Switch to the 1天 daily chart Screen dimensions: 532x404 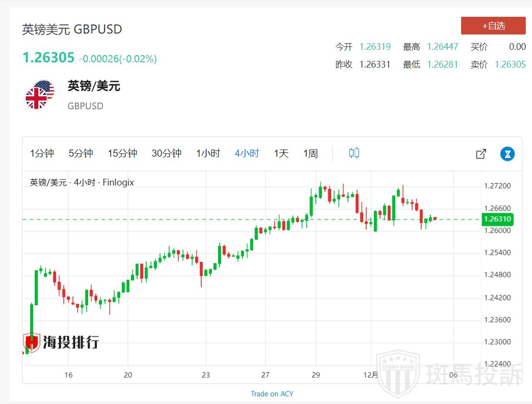click(281, 153)
